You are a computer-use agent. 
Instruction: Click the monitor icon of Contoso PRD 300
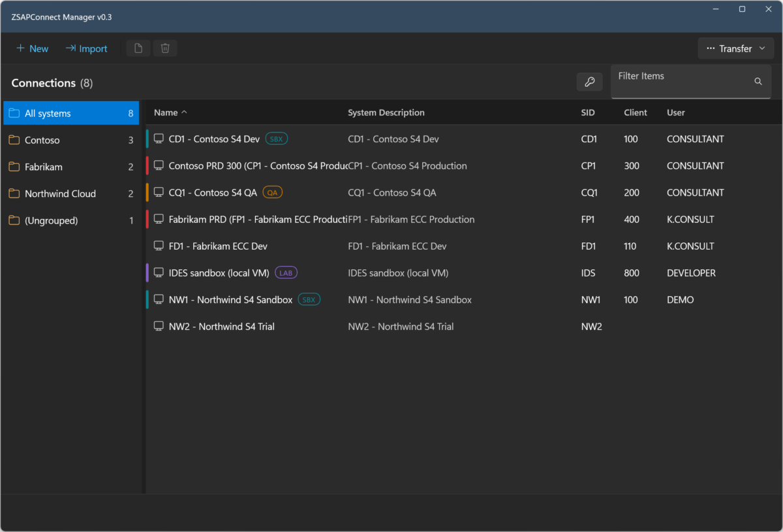159,166
